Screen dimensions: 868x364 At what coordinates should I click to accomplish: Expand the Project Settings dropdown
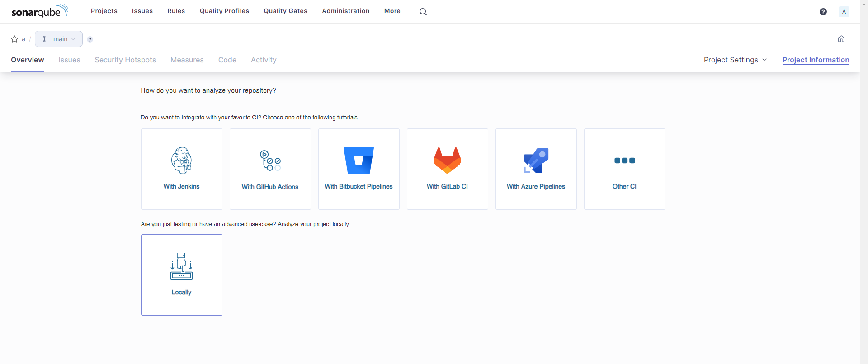736,60
